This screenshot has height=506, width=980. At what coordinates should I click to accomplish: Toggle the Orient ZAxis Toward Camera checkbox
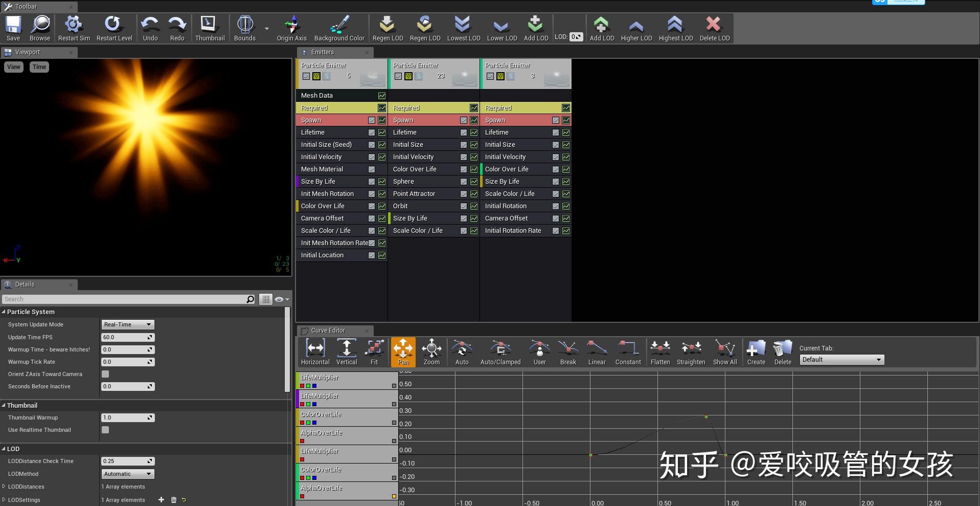[105, 374]
